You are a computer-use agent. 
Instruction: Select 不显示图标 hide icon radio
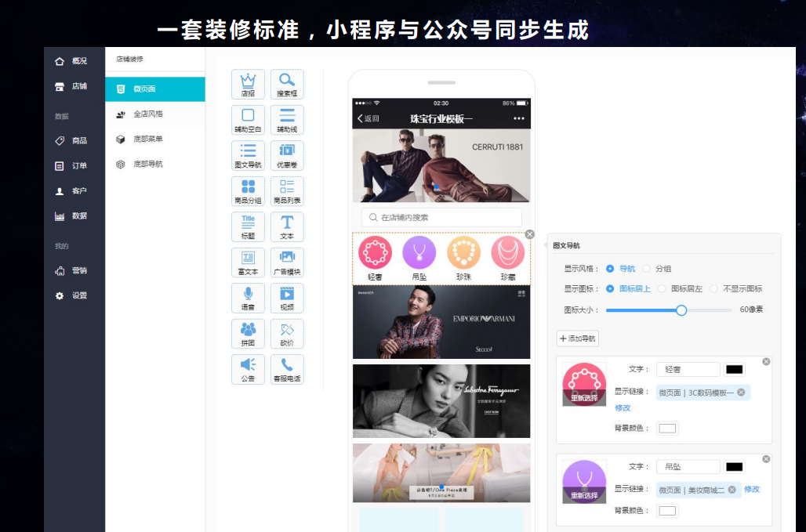[714, 288]
